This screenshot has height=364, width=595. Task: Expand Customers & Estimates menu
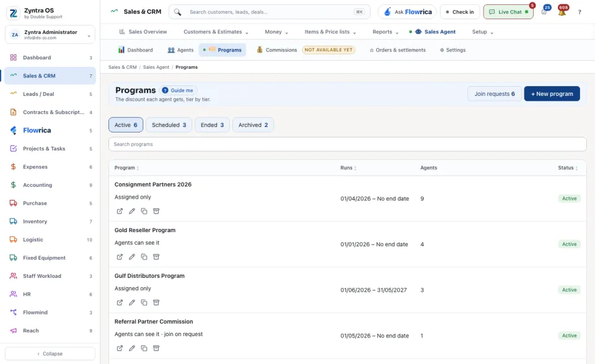216,32
